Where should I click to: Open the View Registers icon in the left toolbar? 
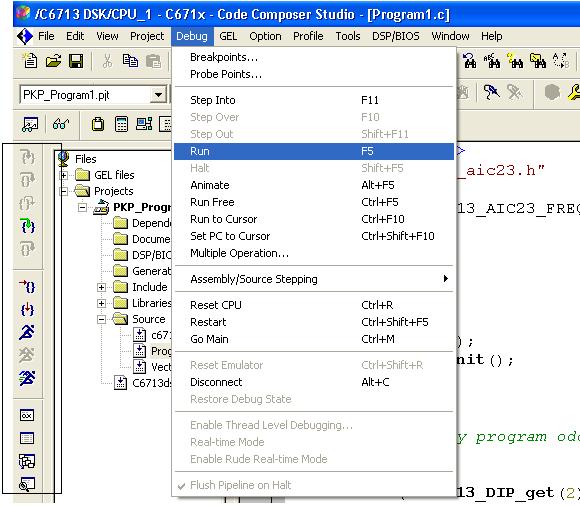click(27, 415)
